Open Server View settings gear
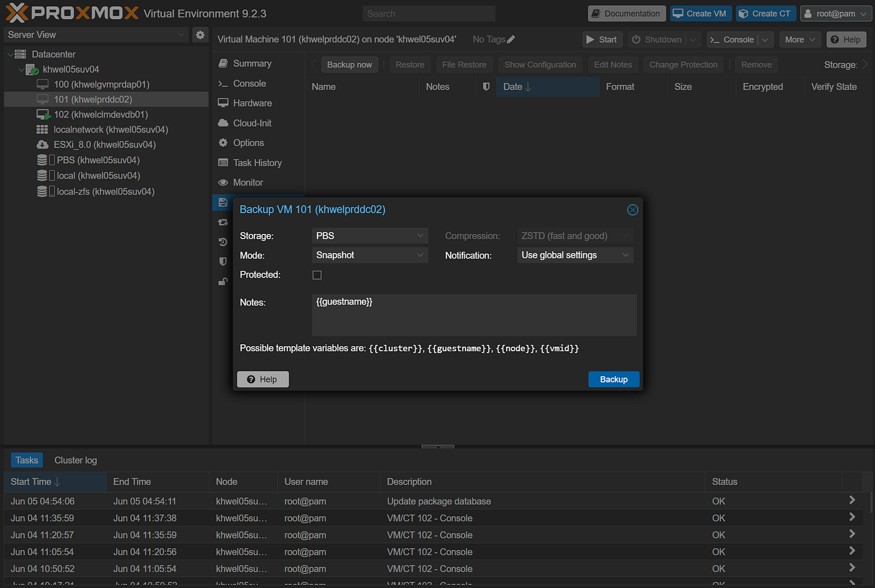875x588 pixels. coord(200,35)
